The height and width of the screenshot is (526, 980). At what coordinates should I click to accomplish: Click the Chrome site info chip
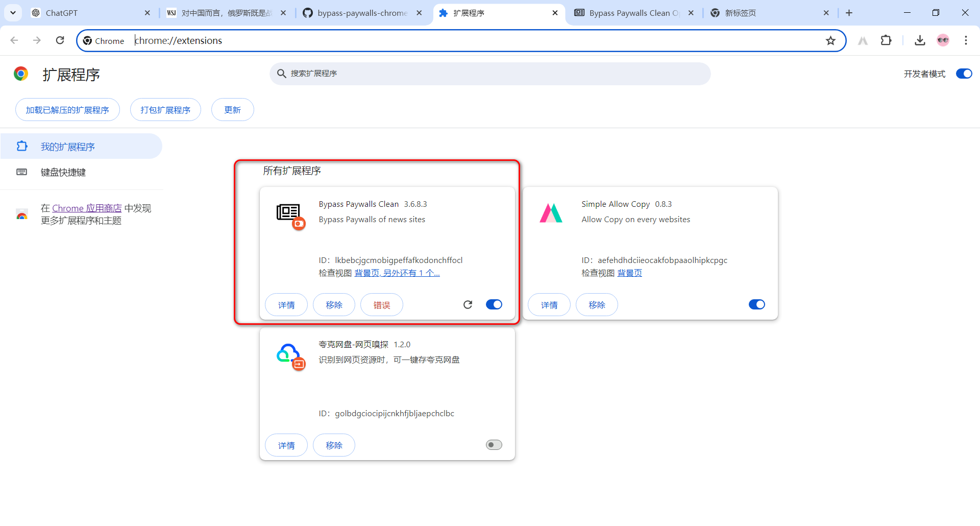tap(104, 41)
